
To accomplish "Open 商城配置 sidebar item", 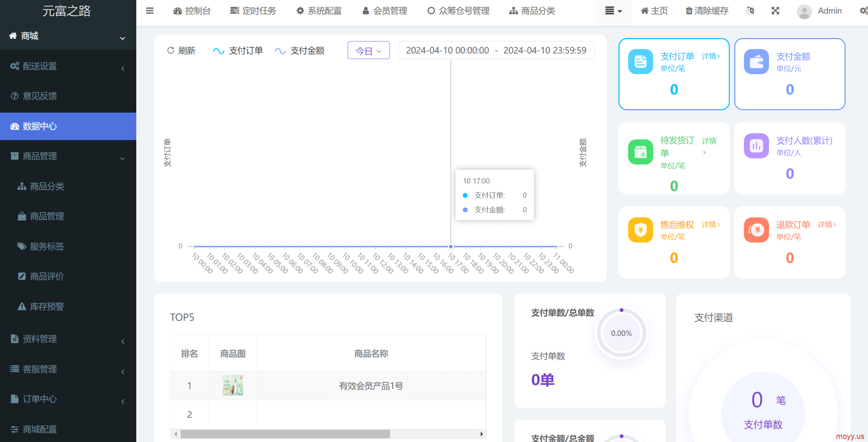I will coord(68,429).
